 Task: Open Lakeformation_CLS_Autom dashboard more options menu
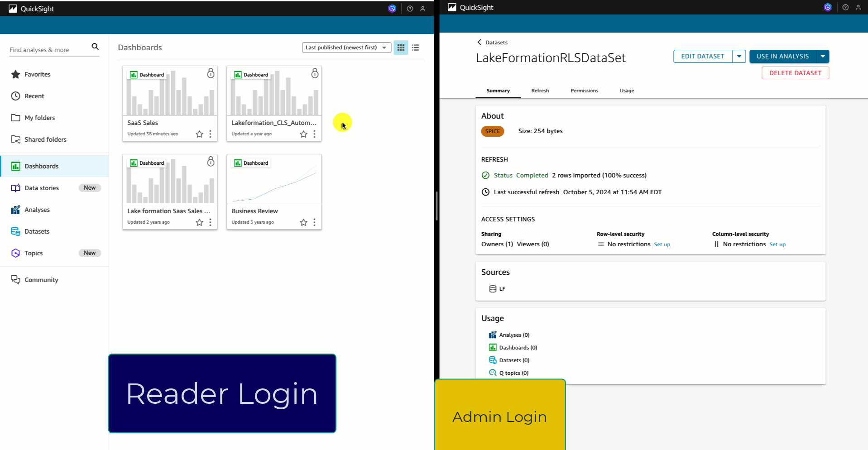point(314,134)
